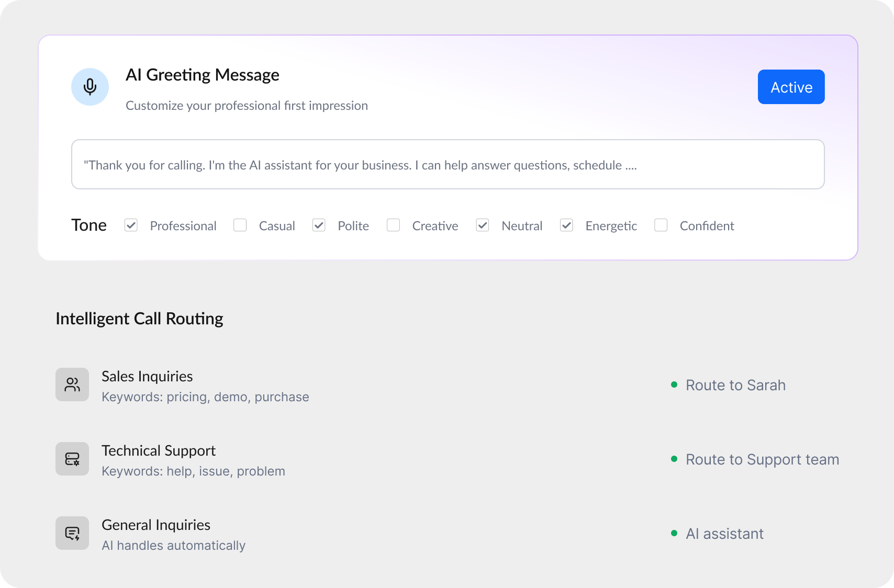Click the General Inquiries chat icon

tap(72, 533)
